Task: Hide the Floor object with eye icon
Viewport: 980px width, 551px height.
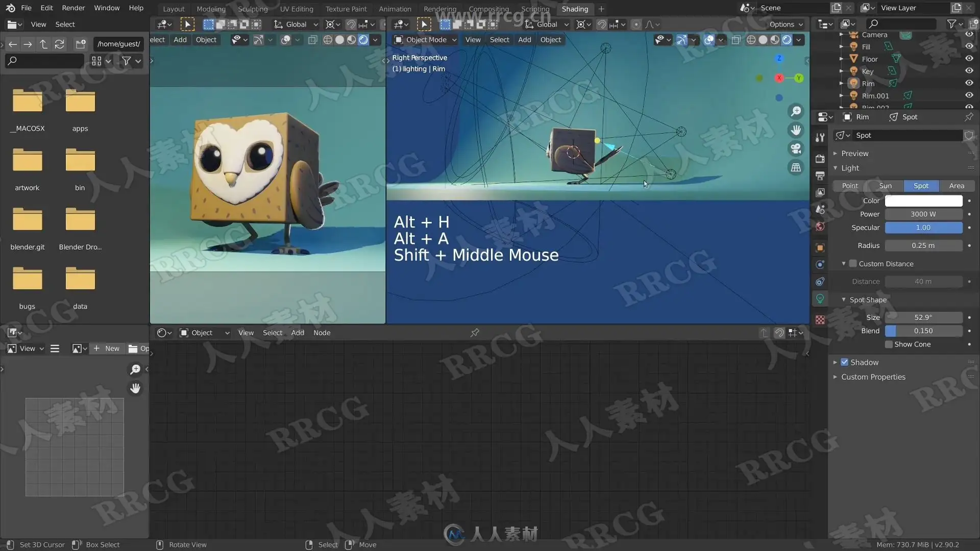Action: 969,59
